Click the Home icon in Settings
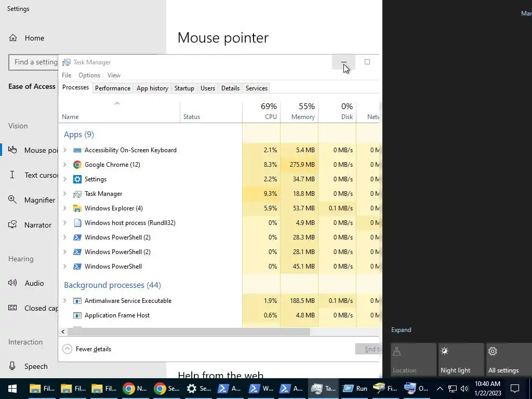532x399 pixels. point(13,37)
